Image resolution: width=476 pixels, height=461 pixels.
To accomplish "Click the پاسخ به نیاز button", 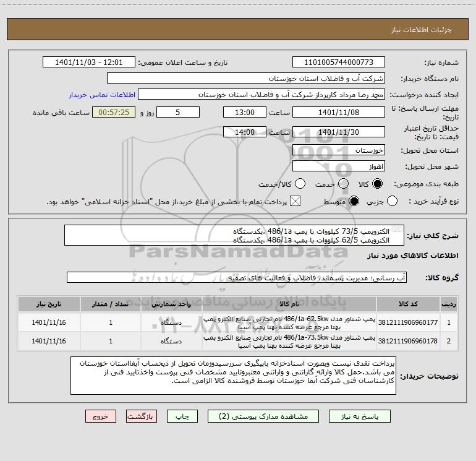I will coord(360,416).
